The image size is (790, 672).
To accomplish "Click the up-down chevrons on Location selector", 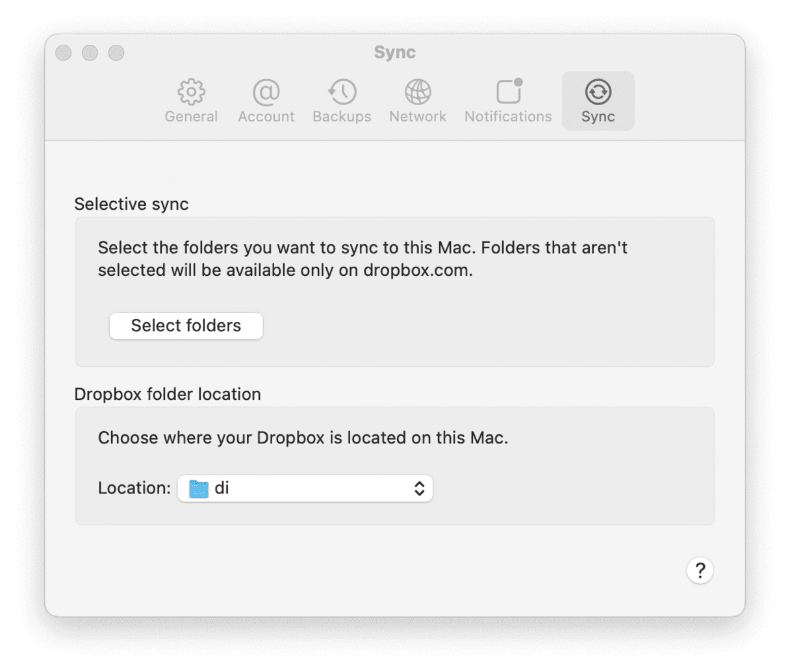I will point(422,488).
